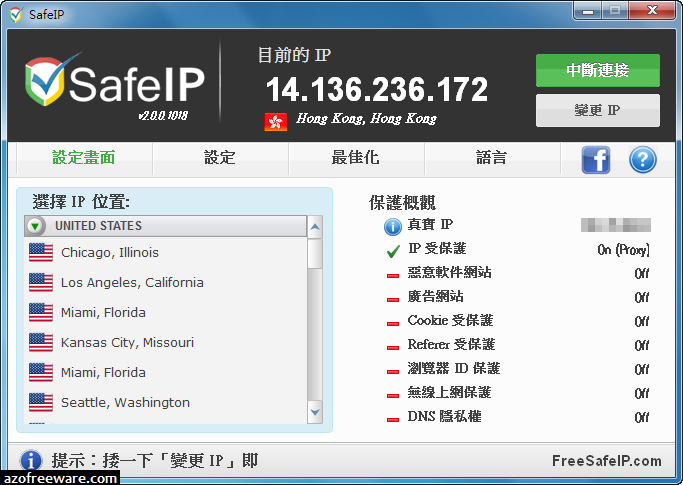This screenshot has height=485, width=683.
Task: Click the SafeIP title bar app icon
Action: click(16, 14)
